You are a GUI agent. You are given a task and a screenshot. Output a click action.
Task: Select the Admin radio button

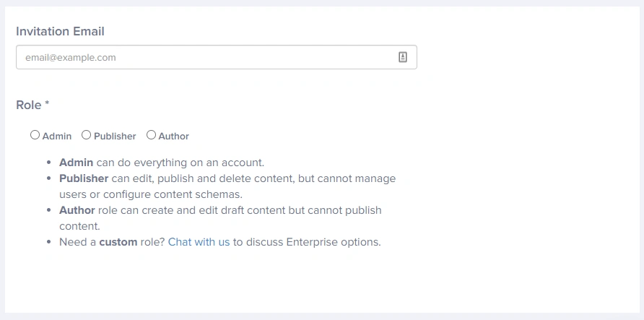point(35,135)
